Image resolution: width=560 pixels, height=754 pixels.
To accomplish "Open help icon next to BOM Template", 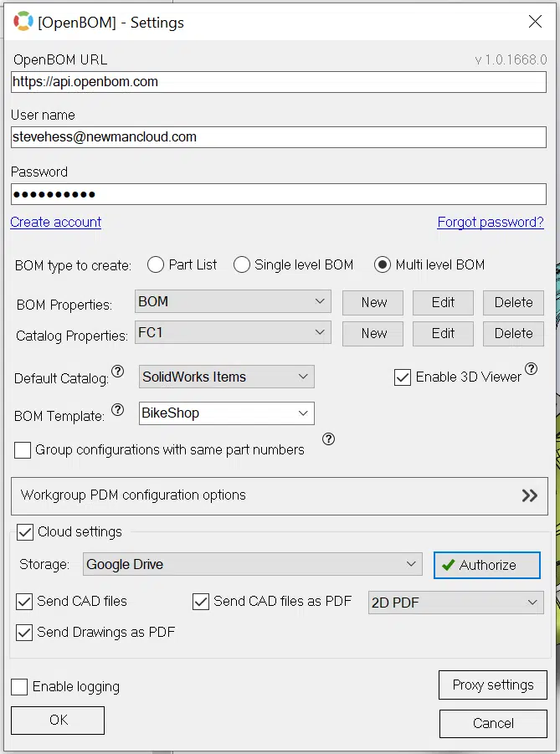I will pyautogui.click(x=118, y=410).
